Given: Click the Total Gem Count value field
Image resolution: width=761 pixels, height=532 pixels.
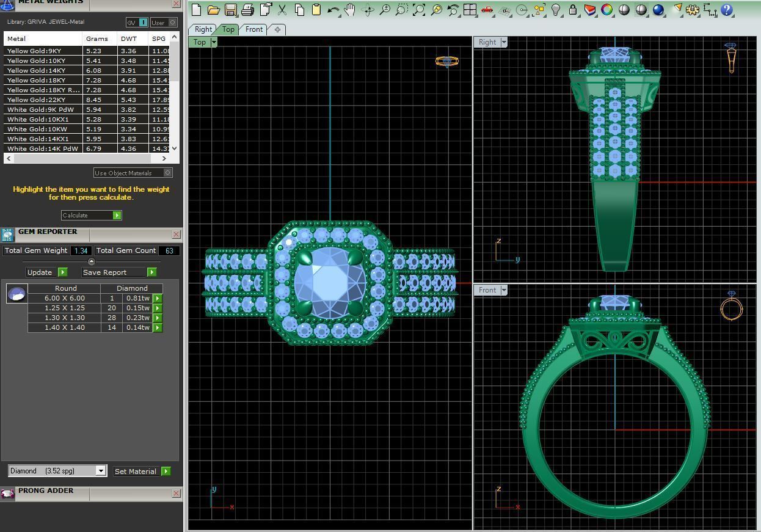Looking at the screenshot, I should point(169,250).
